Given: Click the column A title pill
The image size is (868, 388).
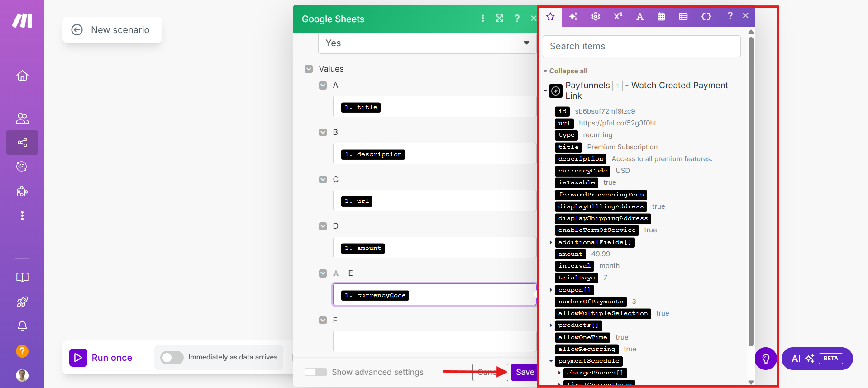Looking at the screenshot, I should pyautogui.click(x=361, y=107).
